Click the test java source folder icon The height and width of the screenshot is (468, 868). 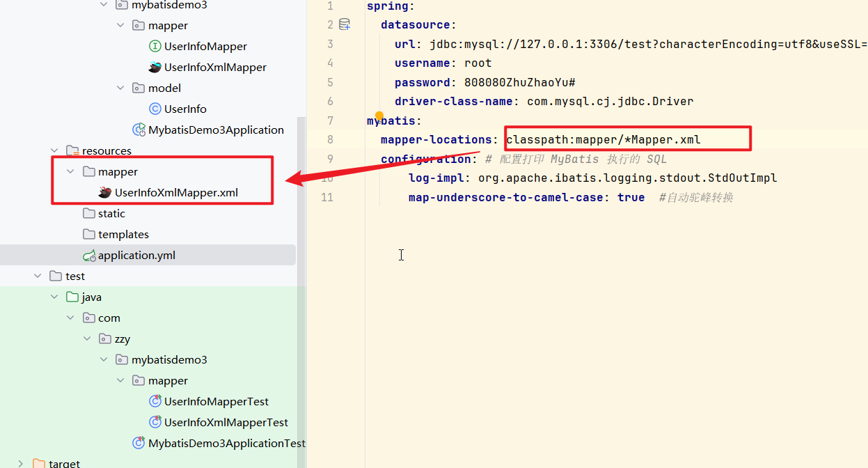72,297
